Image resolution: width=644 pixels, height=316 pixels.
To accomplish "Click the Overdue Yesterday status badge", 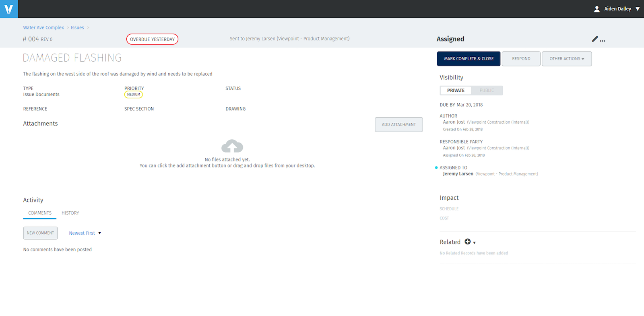I will pyautogui.click(x=152, y=39).
